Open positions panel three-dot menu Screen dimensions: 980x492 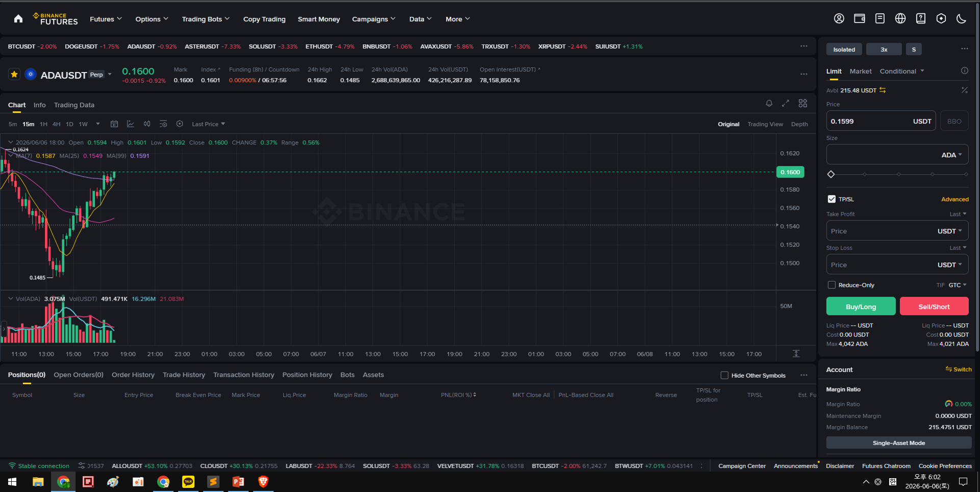click(x=804, y=375)
